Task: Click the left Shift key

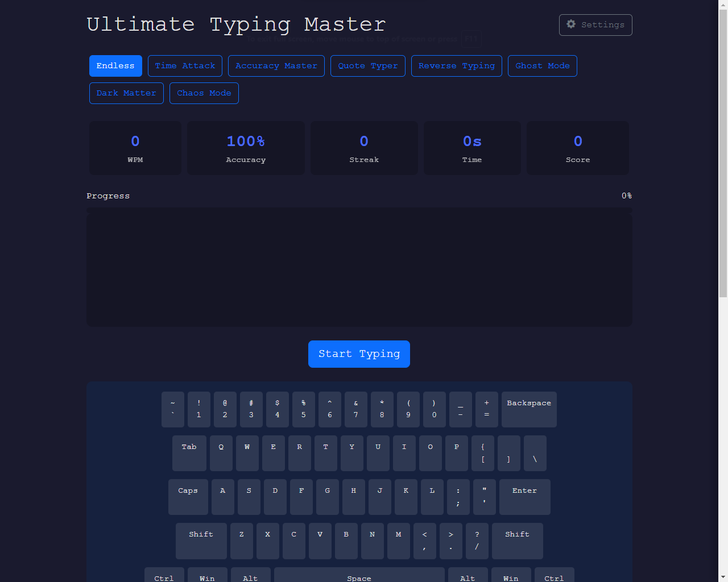Action: tap(201, 541)
